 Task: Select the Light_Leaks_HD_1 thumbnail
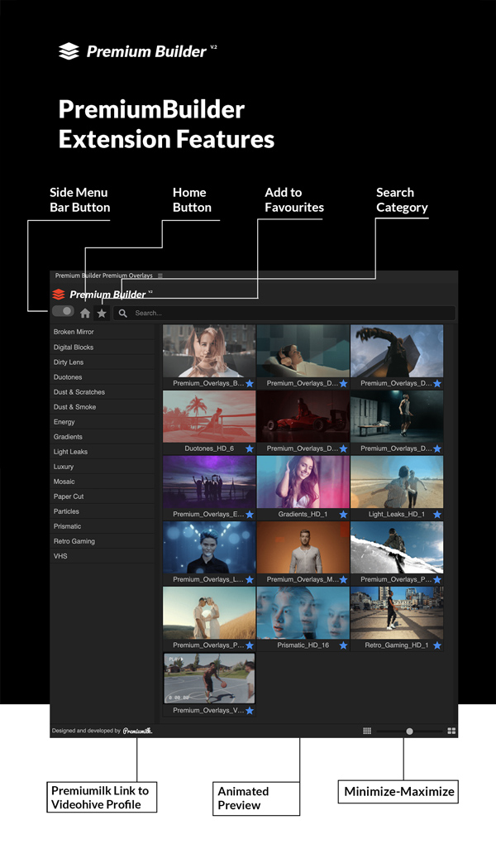[x=397, y=482]
